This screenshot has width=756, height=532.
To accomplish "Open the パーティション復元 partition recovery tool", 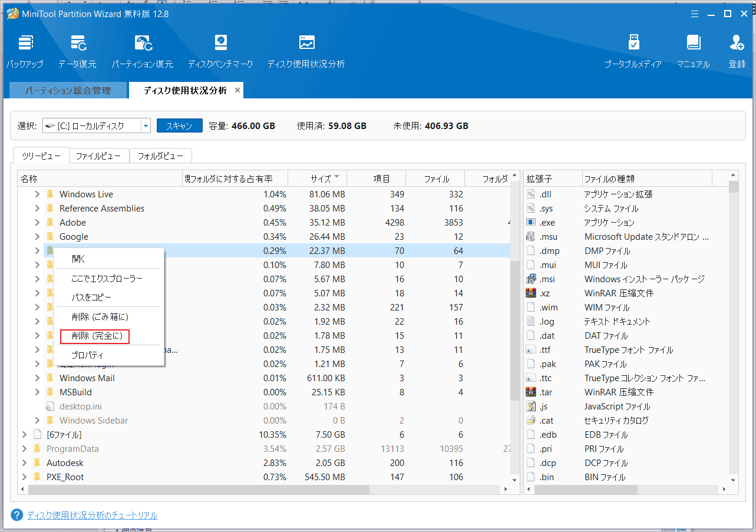I will (143, 51).
